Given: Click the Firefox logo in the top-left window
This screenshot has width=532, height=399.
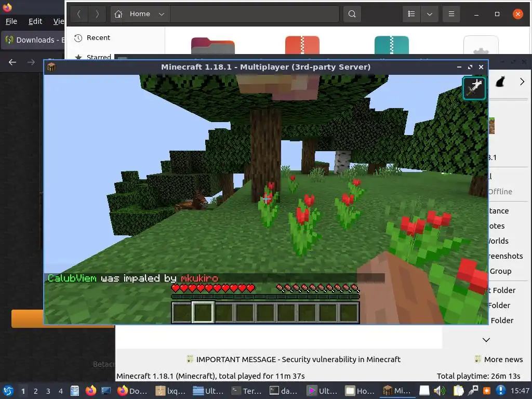Looking at the screenshot, I should pos(7,7).
